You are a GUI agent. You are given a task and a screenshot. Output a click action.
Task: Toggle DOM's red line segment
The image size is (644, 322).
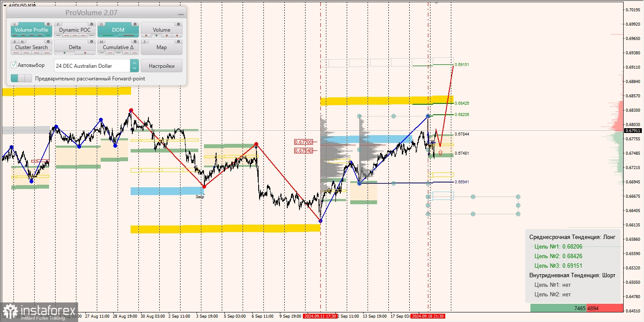128,36
